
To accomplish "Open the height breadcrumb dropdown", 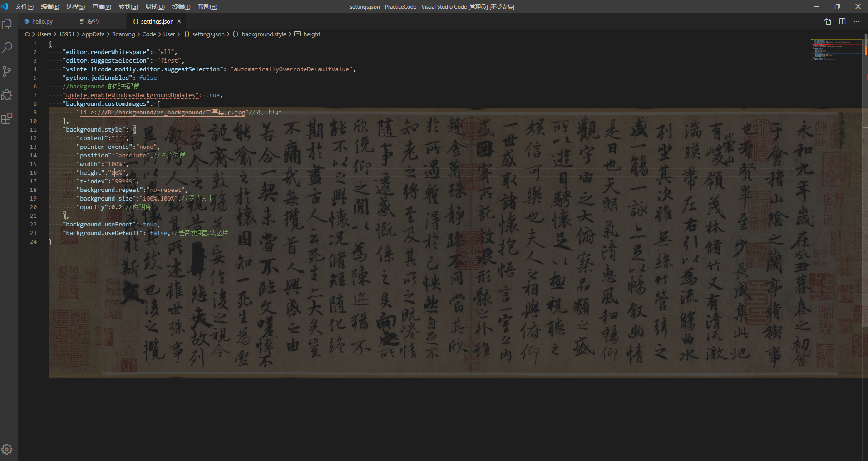I will tap(311, 34).
